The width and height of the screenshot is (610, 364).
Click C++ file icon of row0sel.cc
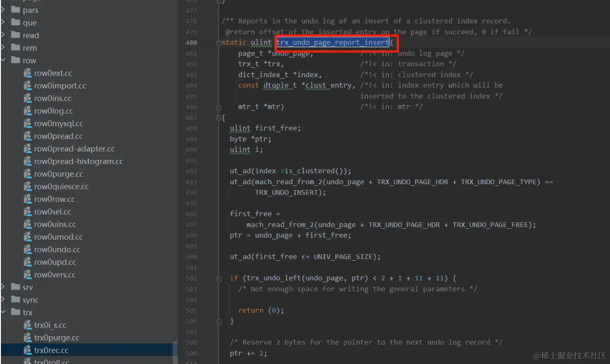[x=27, y=212]
